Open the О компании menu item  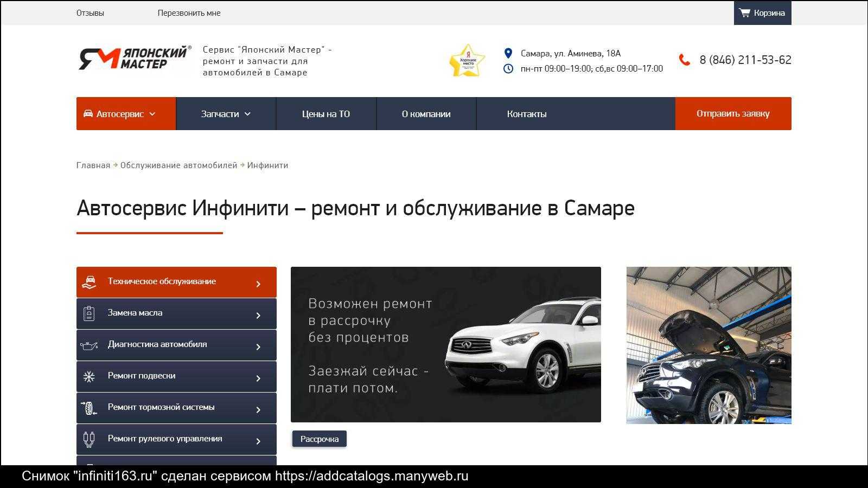pyautogui.click(x=426, y=114)
